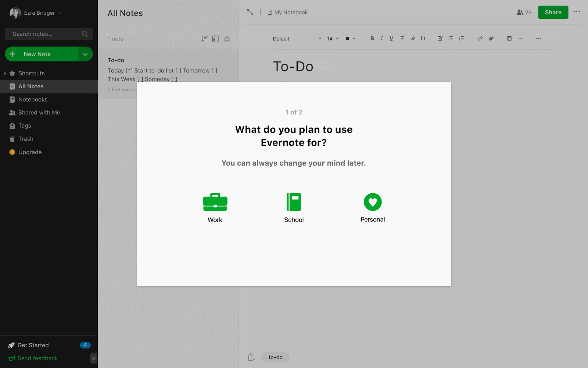The width and height of the screenshot is (588, 368).
Task: Click the Get Started badge showing 4
Action: point(85,345)
